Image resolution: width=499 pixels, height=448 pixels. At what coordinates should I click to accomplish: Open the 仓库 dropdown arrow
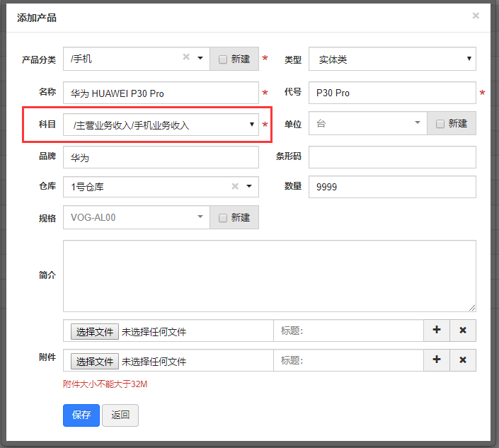click(249, 186)
